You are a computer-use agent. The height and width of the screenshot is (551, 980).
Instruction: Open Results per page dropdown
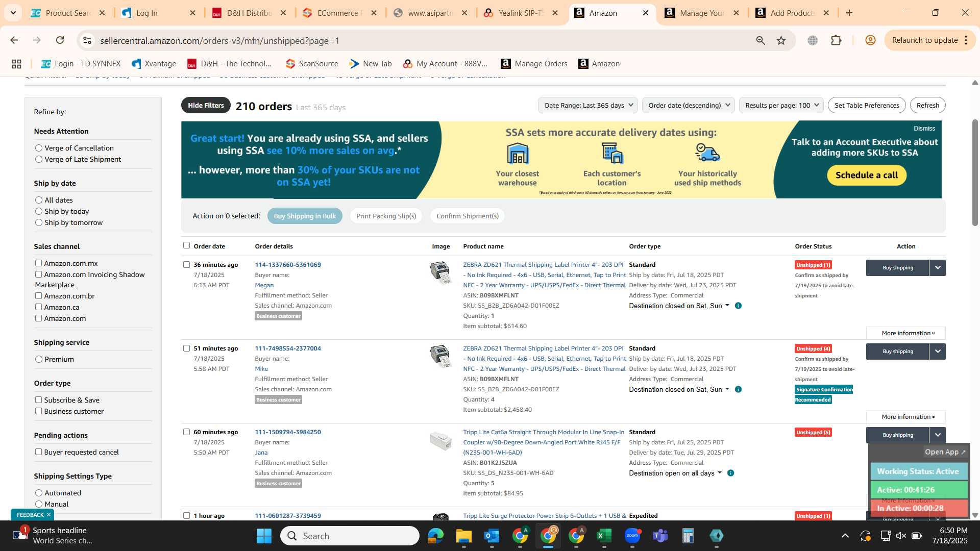[x=781, y=105]
